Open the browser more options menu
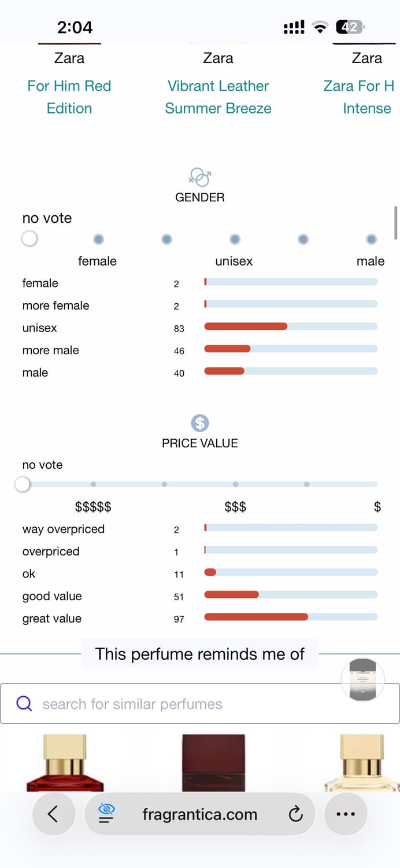The height and width of the screenshot is (868, 400). [x=346, y=814]
